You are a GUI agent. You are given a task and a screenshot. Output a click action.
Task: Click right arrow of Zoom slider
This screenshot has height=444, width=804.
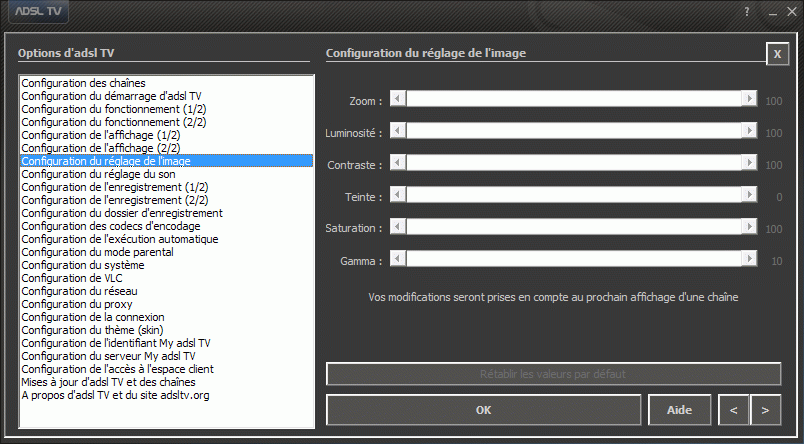(x=749, y=98)
